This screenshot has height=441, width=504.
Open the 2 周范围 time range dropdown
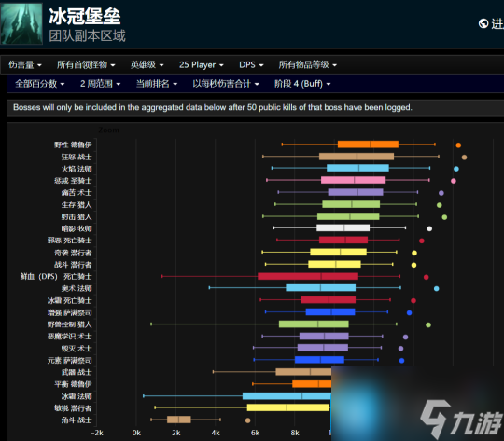[100, 84]
